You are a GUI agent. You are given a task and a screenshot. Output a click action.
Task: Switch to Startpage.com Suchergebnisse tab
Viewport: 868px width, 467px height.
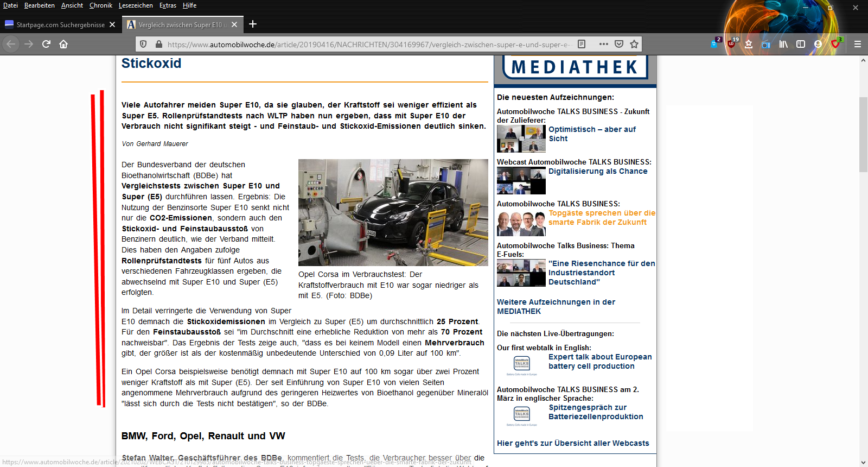coord(60,24)
